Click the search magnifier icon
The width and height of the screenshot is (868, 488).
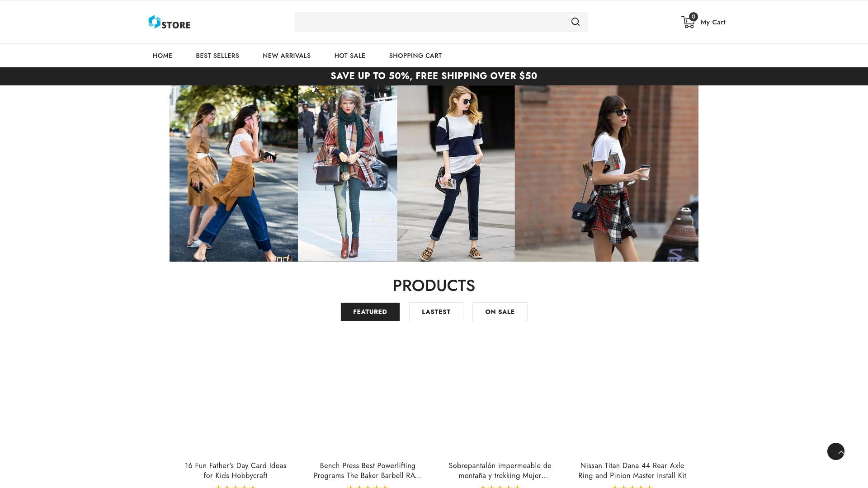575,21
